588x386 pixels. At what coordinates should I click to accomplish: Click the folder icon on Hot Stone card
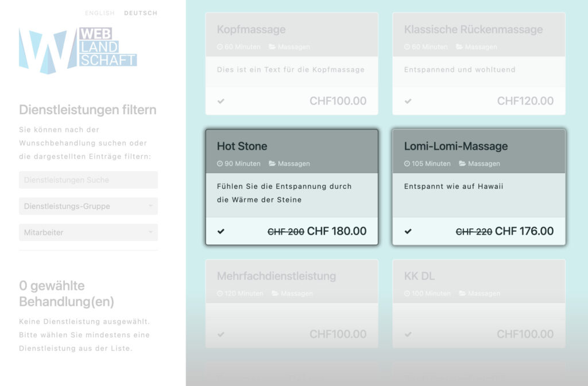(x=272, y=163)
